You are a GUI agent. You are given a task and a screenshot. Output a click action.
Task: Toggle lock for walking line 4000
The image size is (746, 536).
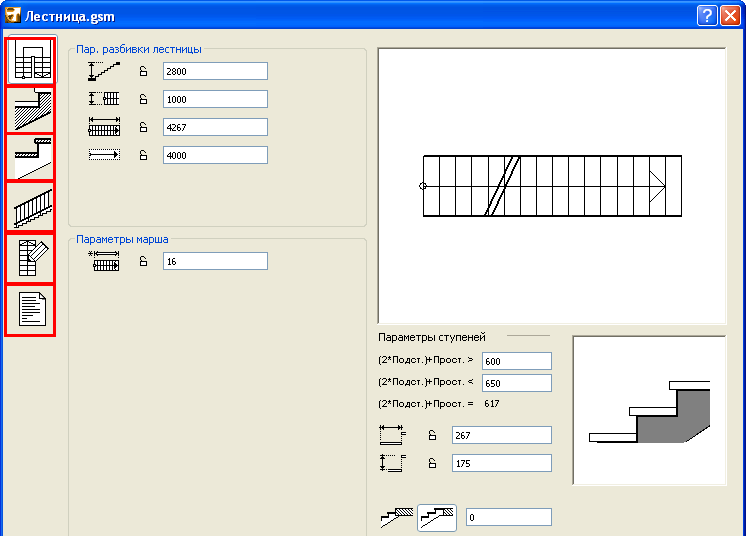click(x=143, y=156)
